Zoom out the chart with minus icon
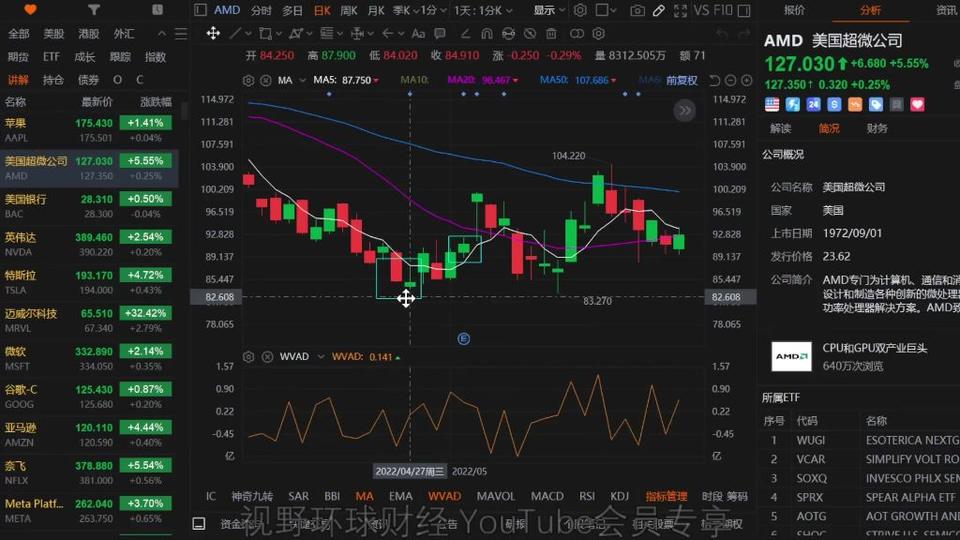Viewport: 960px width, 540px height. tap(730, 80)
